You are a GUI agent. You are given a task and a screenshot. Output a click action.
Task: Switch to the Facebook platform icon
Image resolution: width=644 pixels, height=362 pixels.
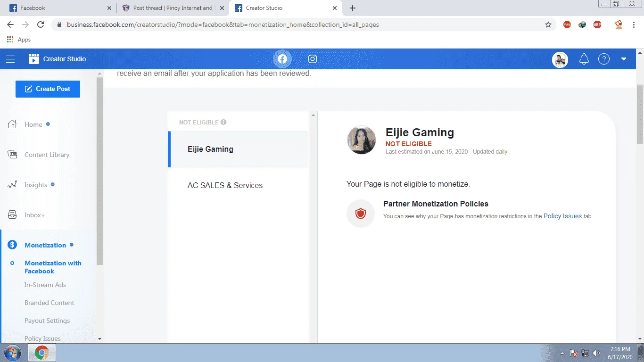(282, 59)
